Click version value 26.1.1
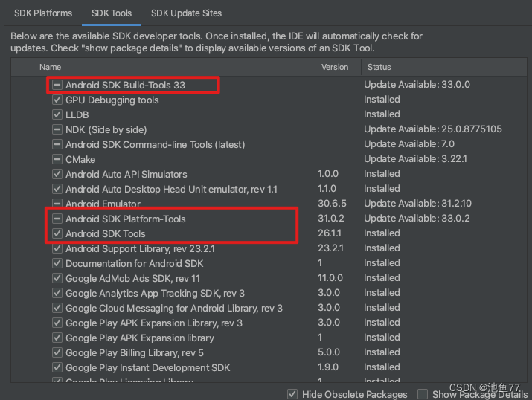This screenshot has width=532, height=400. tap(330, 233)
